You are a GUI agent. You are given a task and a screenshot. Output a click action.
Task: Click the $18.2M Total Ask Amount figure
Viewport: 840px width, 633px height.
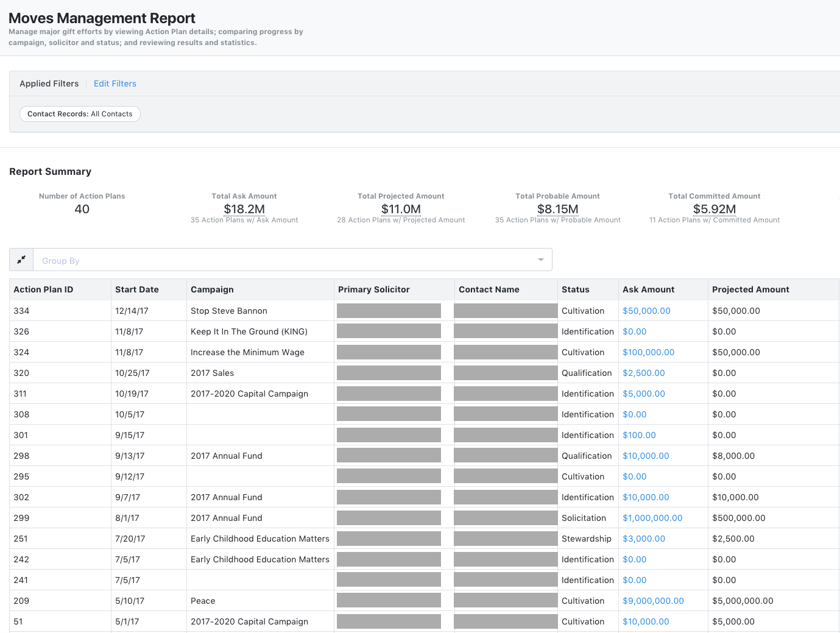pos(244,209)
